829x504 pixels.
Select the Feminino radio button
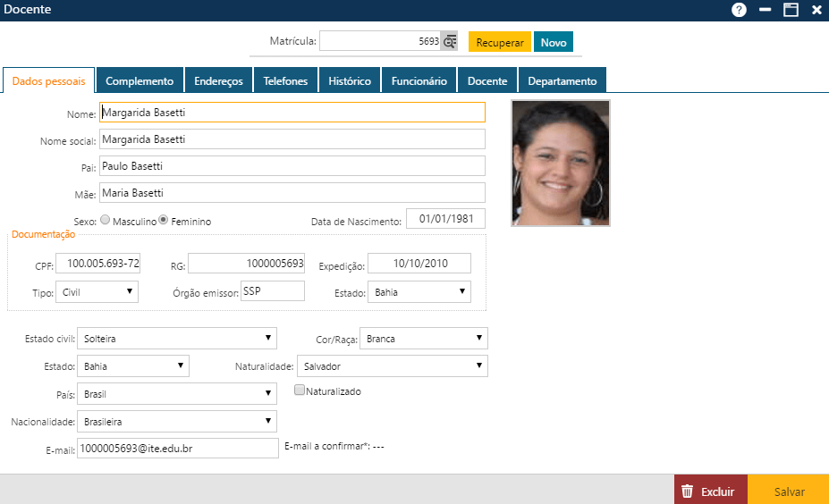(164, 220)
